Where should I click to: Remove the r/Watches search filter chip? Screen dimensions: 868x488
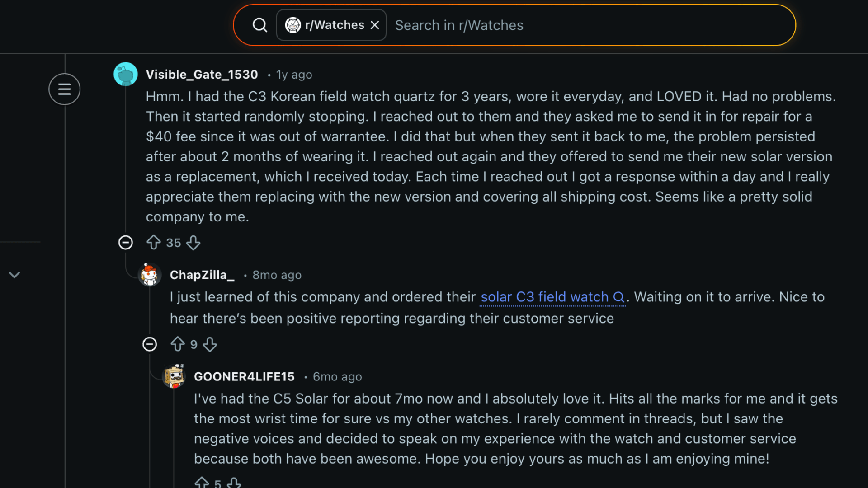pyautogui.click(x=374, y=25)
